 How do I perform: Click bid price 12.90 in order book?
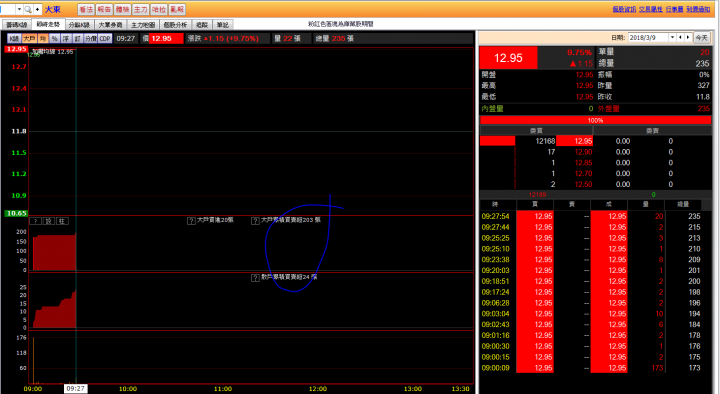[583, 152]
